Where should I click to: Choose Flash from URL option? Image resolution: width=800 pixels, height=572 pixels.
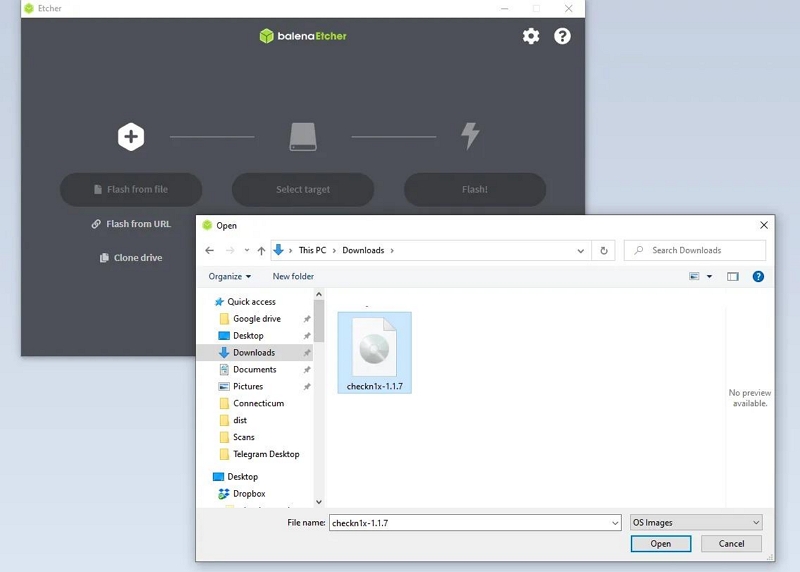point(131,224)
